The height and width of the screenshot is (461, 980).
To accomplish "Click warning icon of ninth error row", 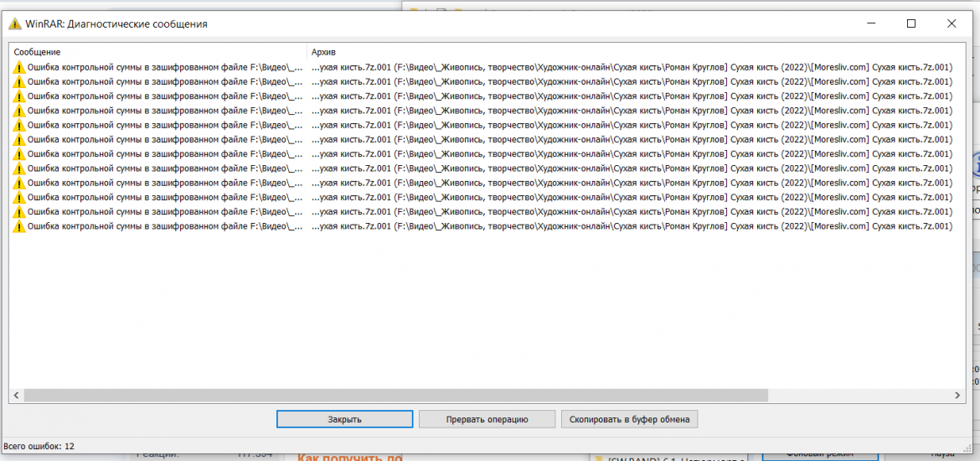I will pyautogui.click(x=19, y=183).
